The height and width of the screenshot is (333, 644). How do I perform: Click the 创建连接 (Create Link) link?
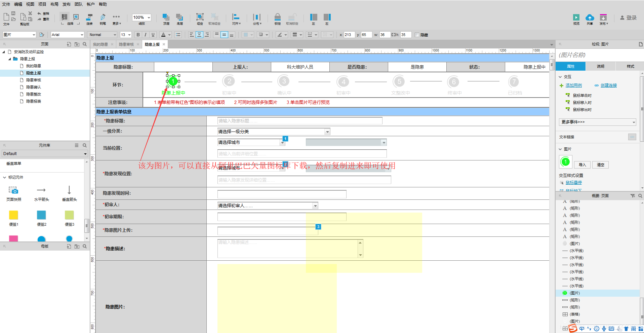coord(609,85)
